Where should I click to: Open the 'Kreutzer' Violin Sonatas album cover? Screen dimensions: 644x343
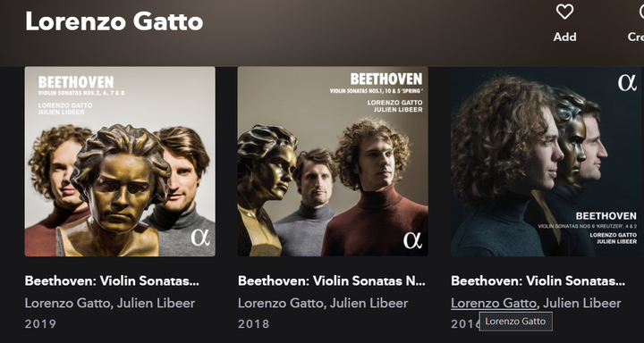pos(546,162)
